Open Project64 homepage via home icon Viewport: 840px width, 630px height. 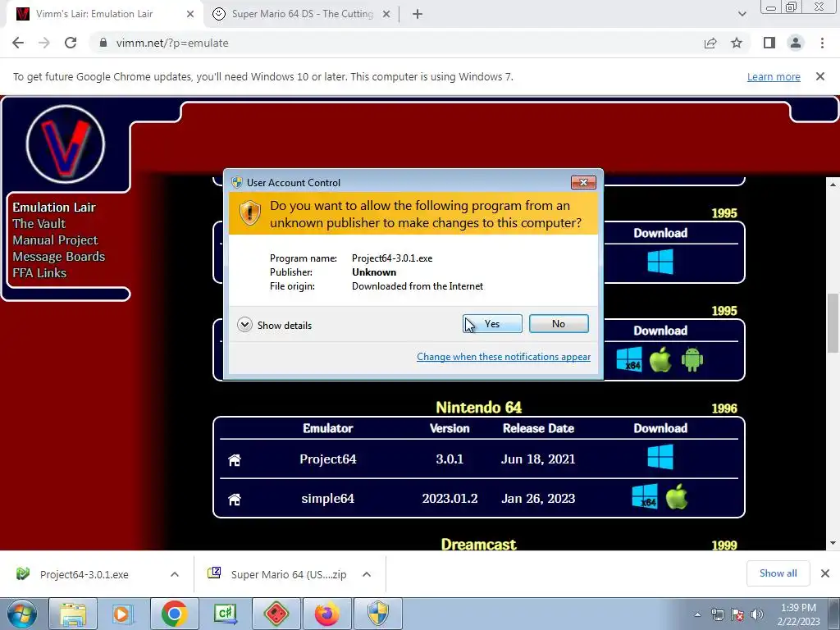235,459
